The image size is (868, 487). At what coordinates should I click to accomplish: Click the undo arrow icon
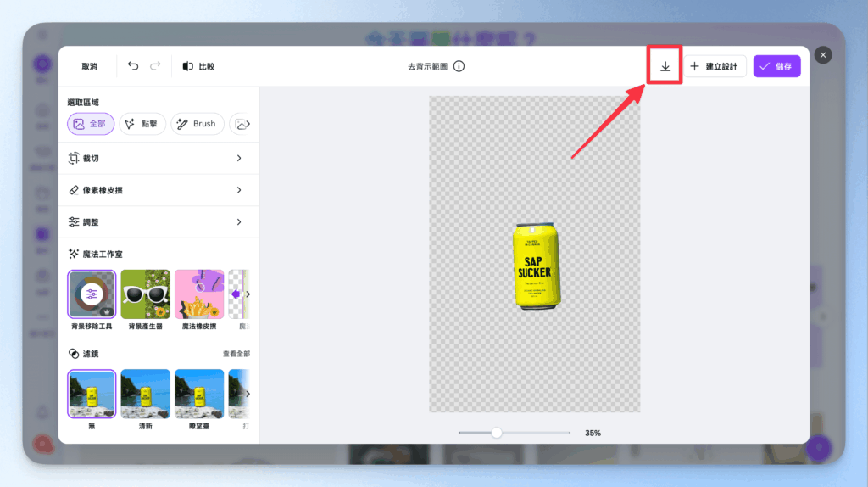click(133, 66)
